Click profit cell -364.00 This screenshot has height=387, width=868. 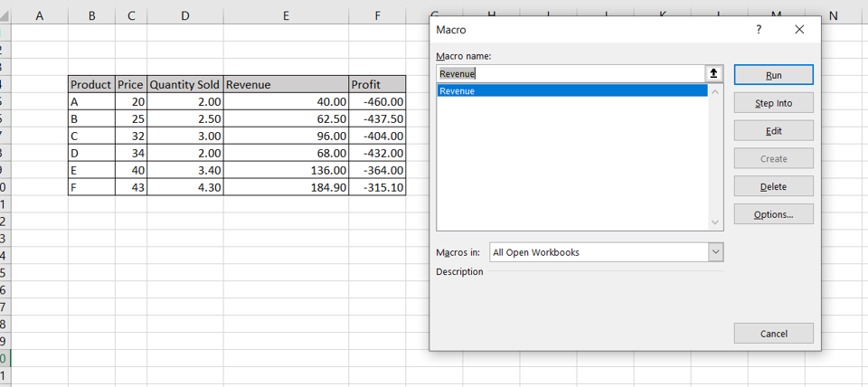point(377,171)
